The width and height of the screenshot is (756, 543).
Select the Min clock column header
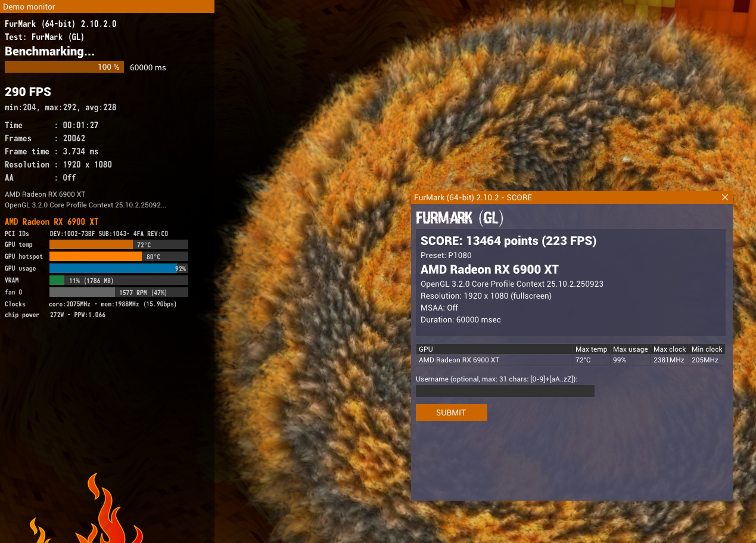(707, 349)
